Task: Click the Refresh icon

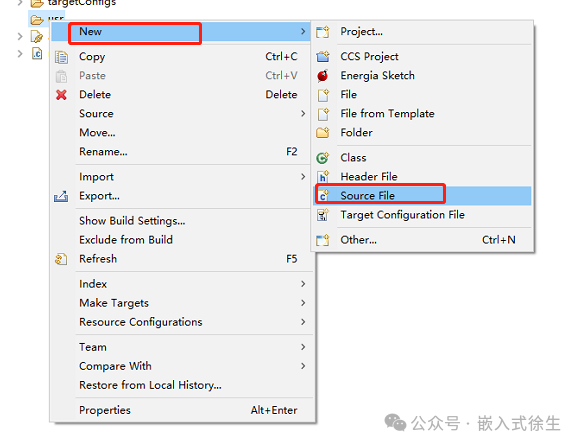Action: (61, 259)
